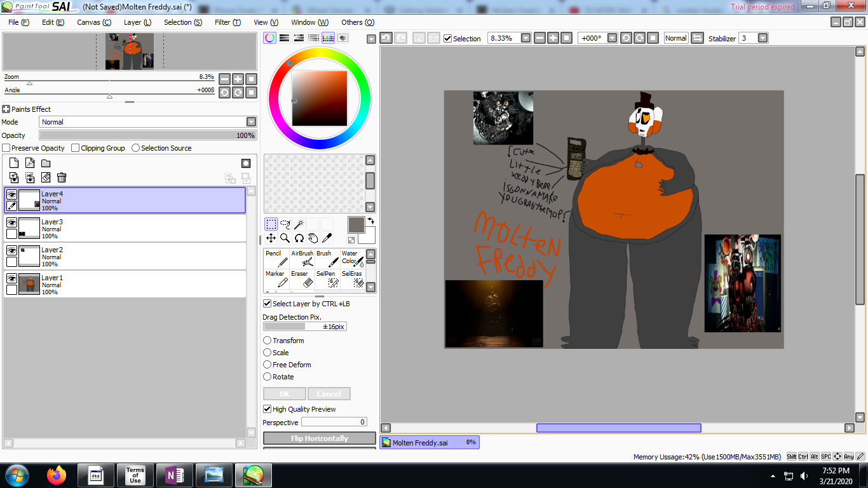
Task: Click the layer mask icon
Action: (246, 163)
